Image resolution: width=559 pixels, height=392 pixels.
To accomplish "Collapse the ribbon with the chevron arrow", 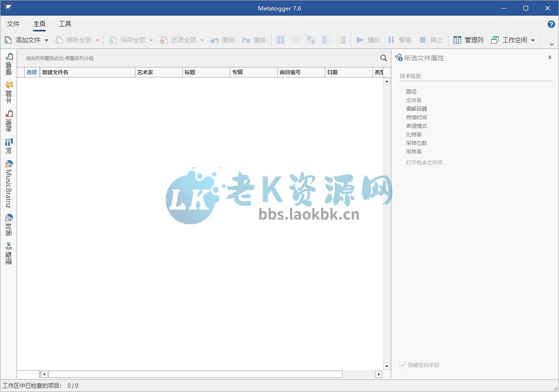I will coord(552,45).
